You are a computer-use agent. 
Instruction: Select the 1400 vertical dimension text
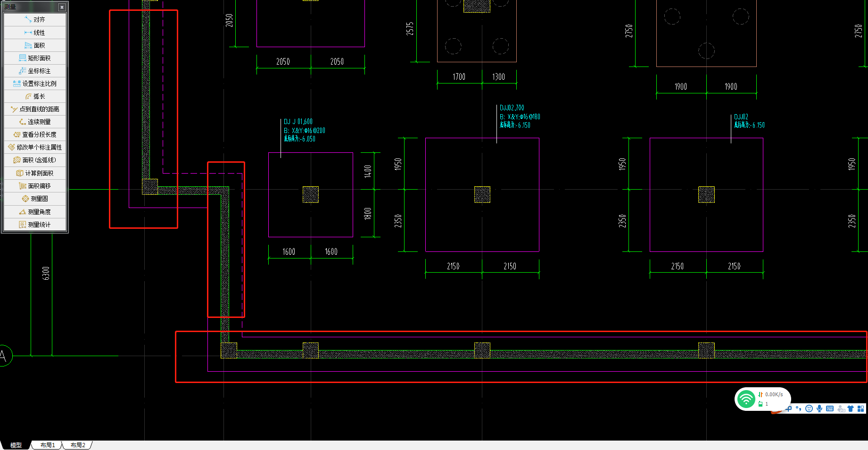(368, 171)
